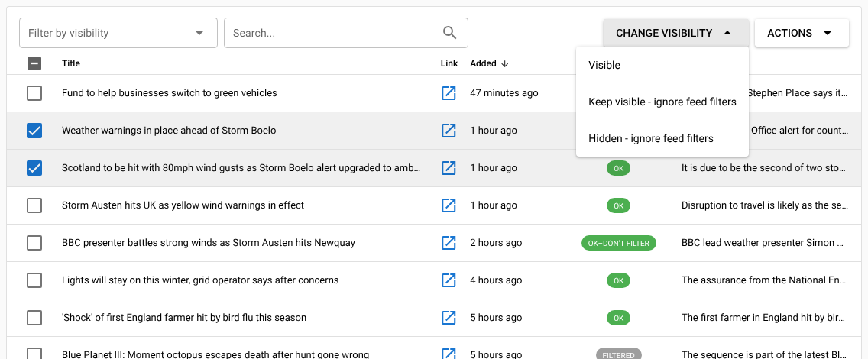
Task: Click description 'It is due to be the second of two sto…'
Action: [x=765, y=167]
